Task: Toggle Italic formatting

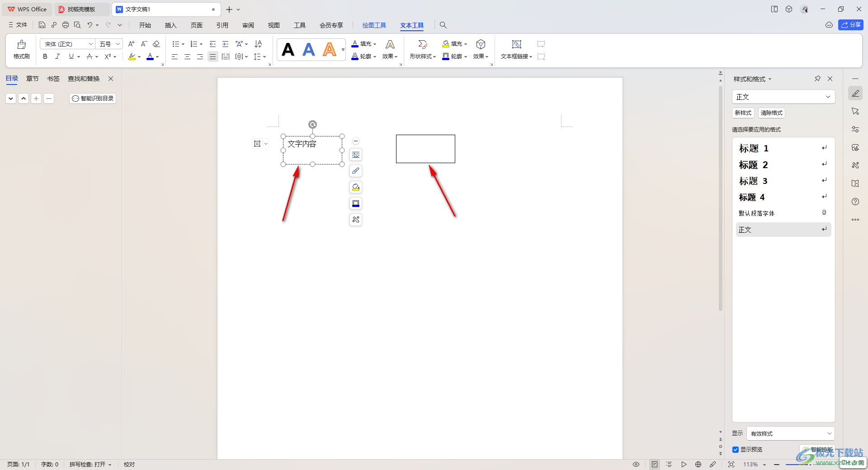Action: pyautogui.click(x=57, y=56)
